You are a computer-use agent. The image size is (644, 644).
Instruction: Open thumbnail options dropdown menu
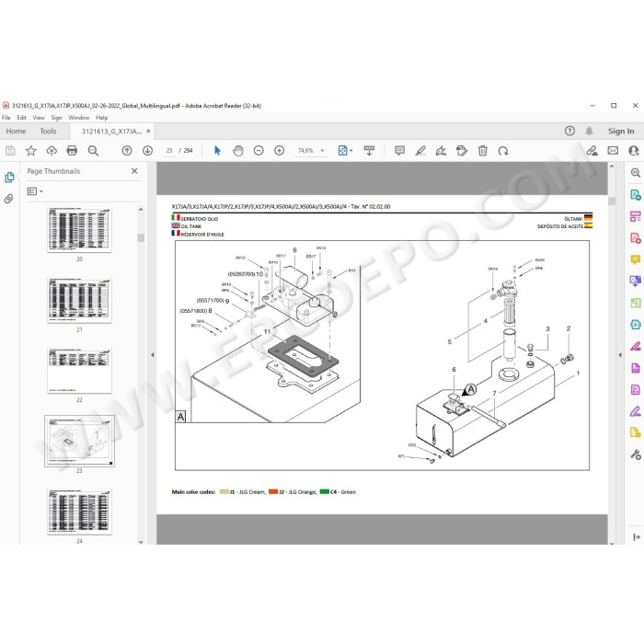point(35,191)
